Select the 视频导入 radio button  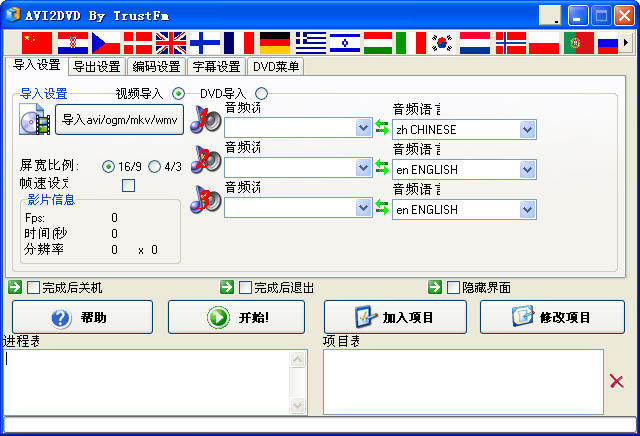(x=178, y=94)
